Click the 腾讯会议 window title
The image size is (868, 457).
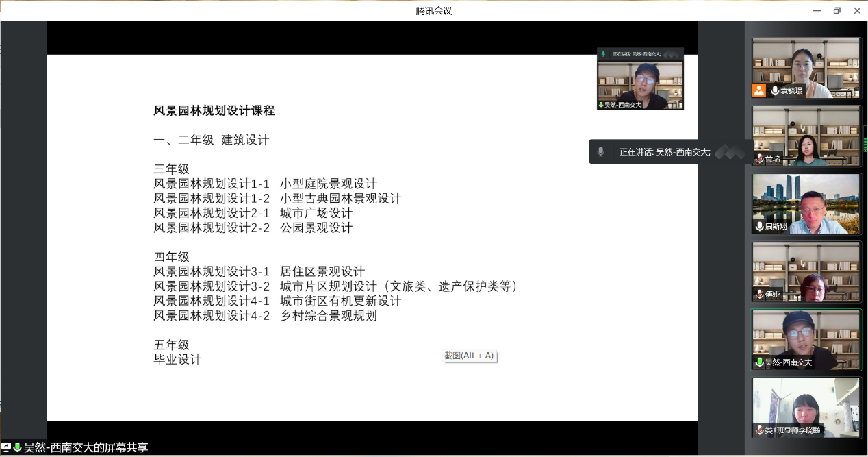click(x=434, y=10)
